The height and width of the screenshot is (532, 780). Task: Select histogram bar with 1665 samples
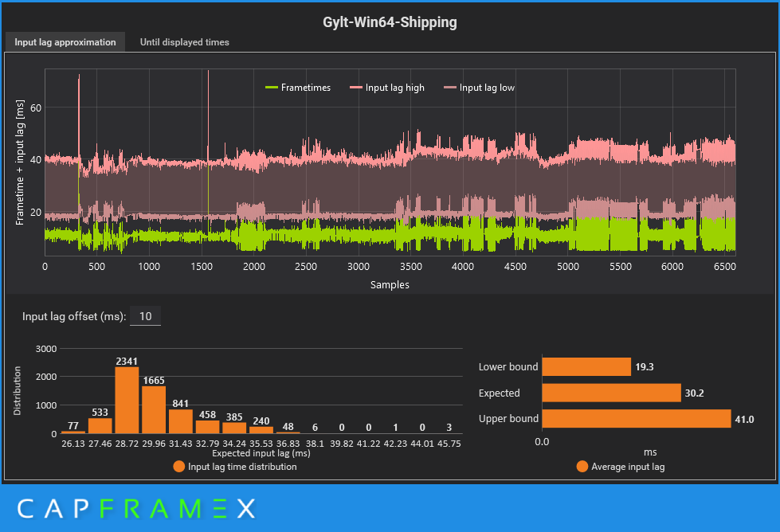coord(154,409)
